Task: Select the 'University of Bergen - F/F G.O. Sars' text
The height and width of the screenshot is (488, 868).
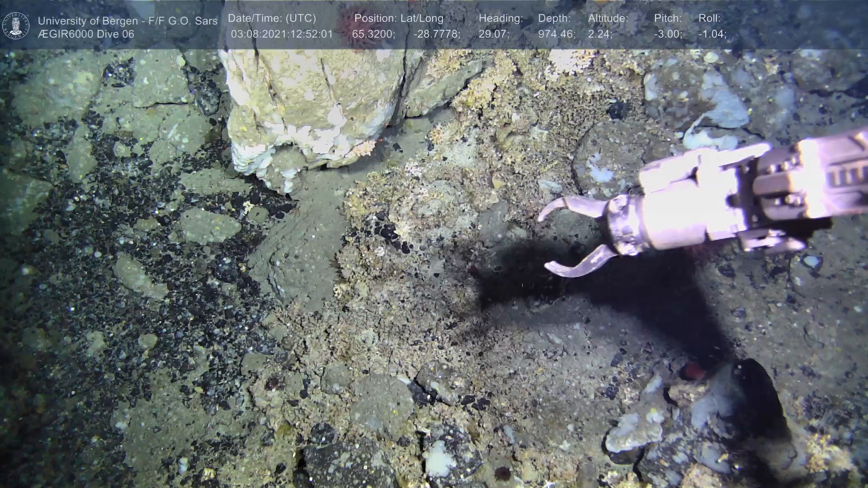Action: (127, 21)
